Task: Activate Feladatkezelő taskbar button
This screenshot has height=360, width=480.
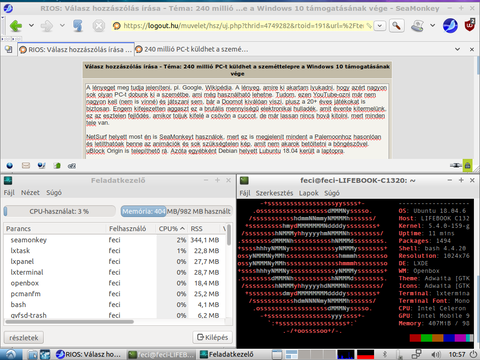Action: (x=233, y=354)
